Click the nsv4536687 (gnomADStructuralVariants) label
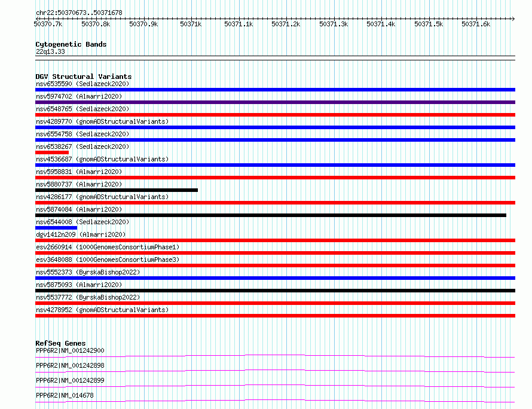The width and height of the screenshot is (532, 409). click(102, 159)
